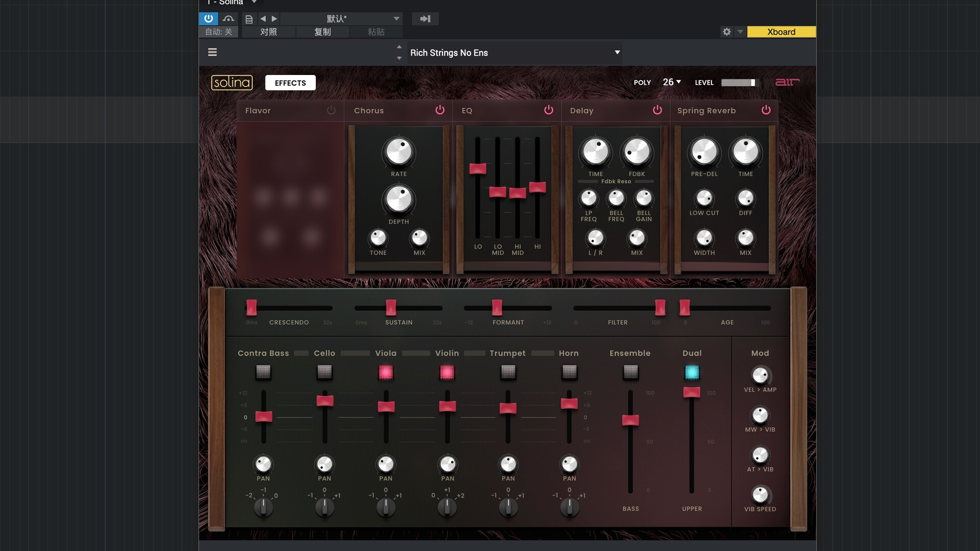980x551 pixels.
Task: Click the AIR logo icon
Action: pyautogui.click(x=787, y=82)
